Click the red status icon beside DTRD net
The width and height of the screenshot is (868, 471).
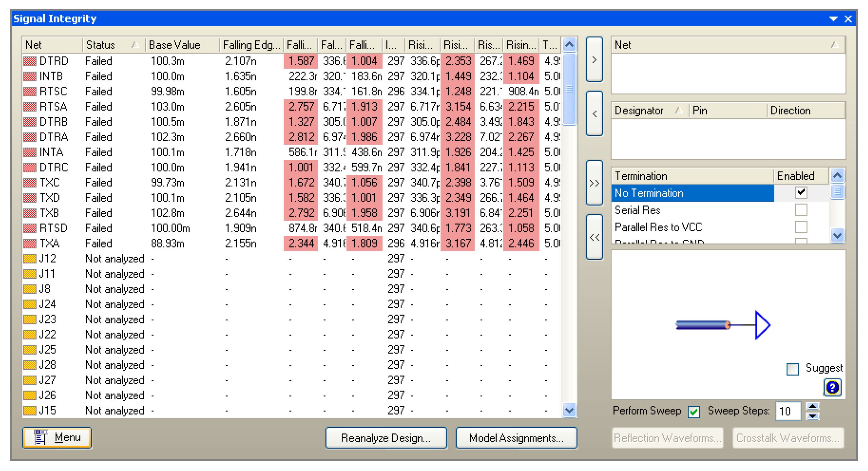point(30,61)
